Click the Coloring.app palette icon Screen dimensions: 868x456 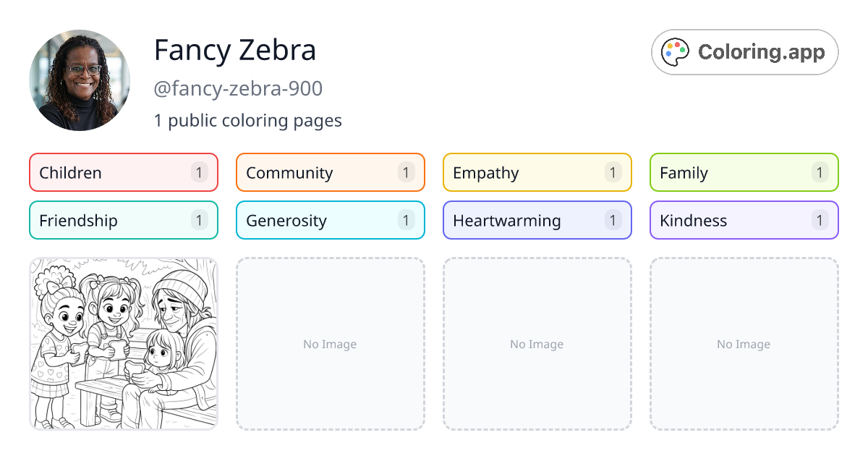pyautogui.click(x=676, y=52)
